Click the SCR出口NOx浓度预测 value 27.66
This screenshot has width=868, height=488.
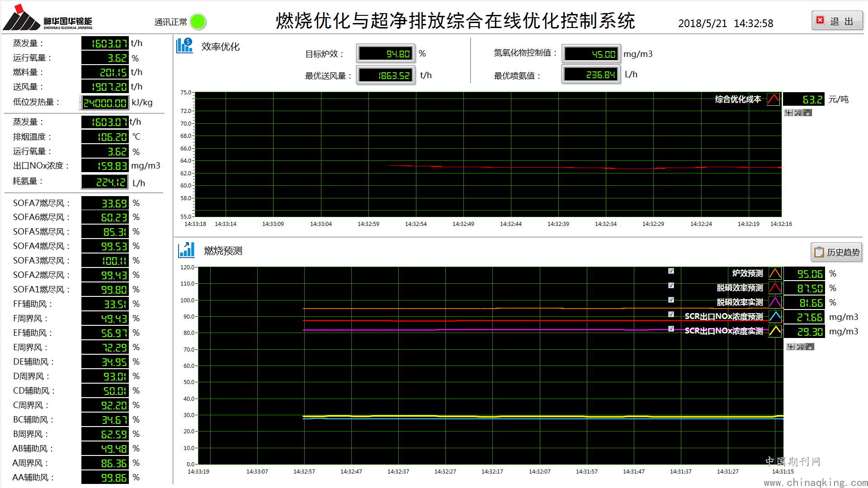click(804, 317)
